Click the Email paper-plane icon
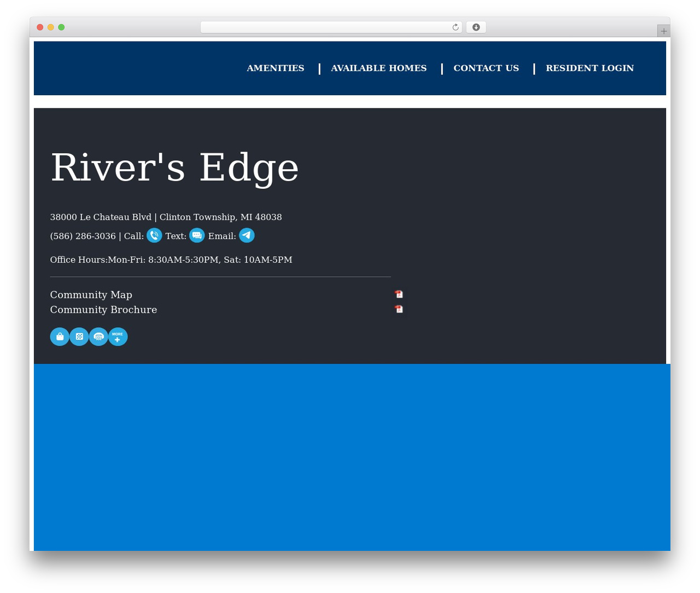 [x=247, y=235]
